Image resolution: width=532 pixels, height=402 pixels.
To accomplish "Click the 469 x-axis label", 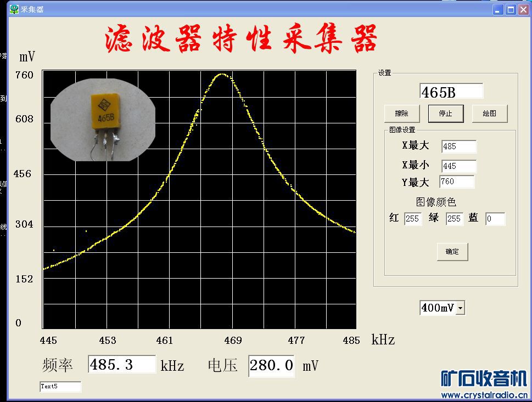I will [x=233, y=341].
